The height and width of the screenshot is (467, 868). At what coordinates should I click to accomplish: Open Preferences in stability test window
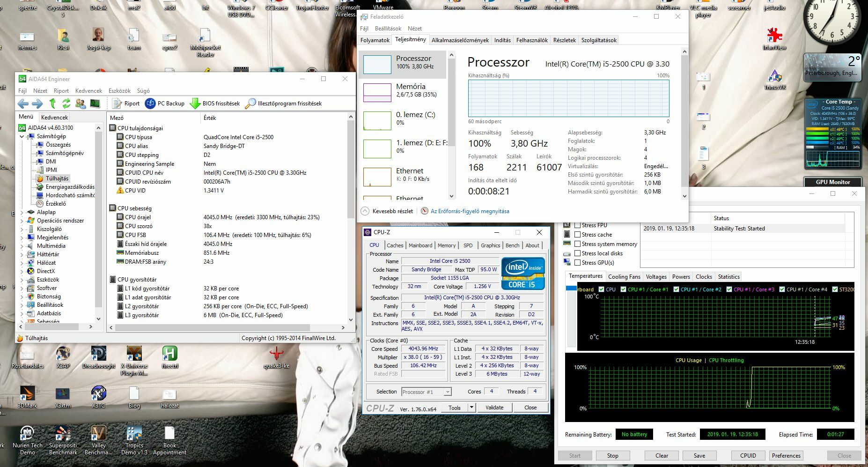[x=786, y=456]
